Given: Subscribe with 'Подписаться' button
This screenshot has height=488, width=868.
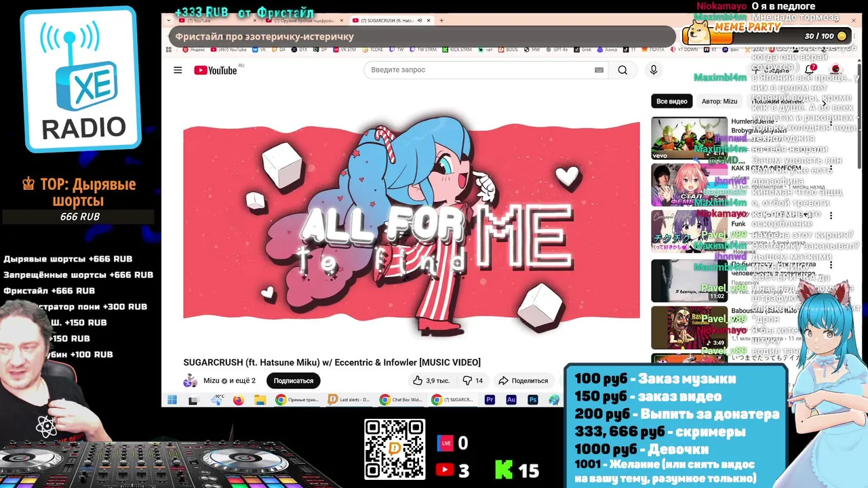Looking at the screenshot, I should 293,381.
